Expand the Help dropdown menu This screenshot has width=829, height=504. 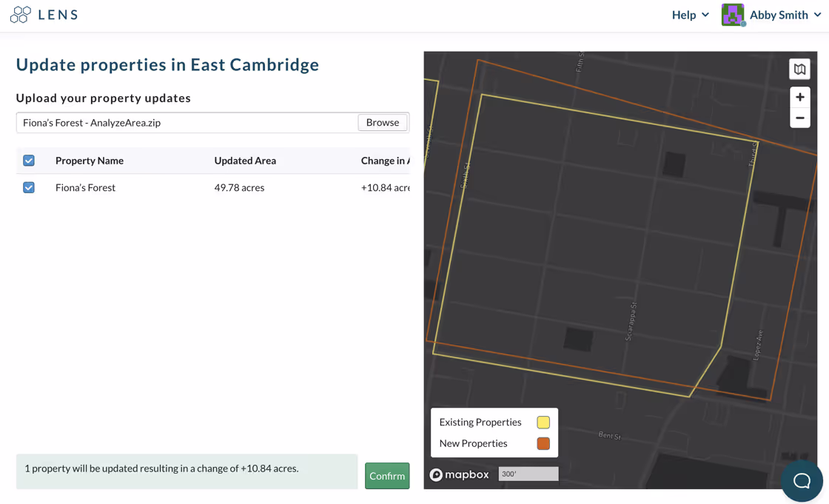690,15
